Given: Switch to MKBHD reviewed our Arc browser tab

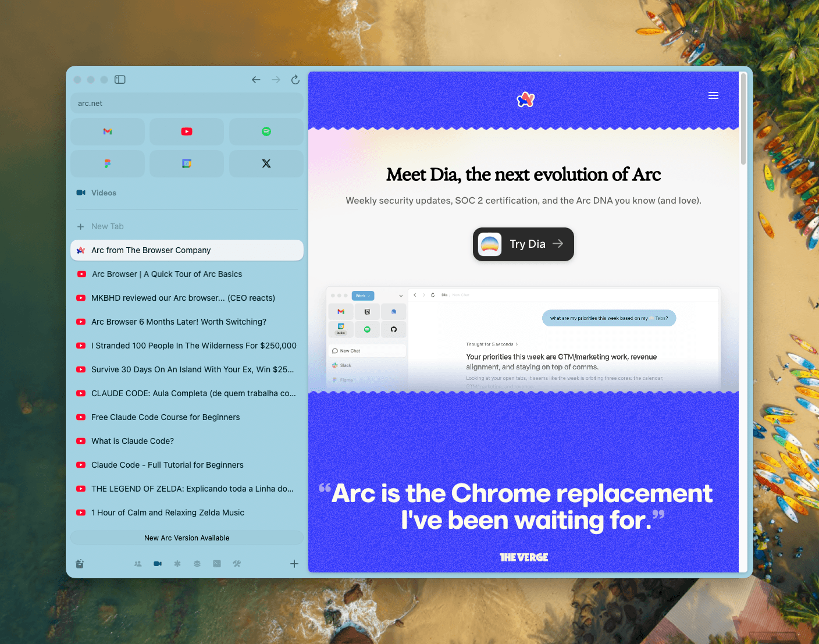Looking at the screenshot, I should pyautogui.click(x=187, y=298).
